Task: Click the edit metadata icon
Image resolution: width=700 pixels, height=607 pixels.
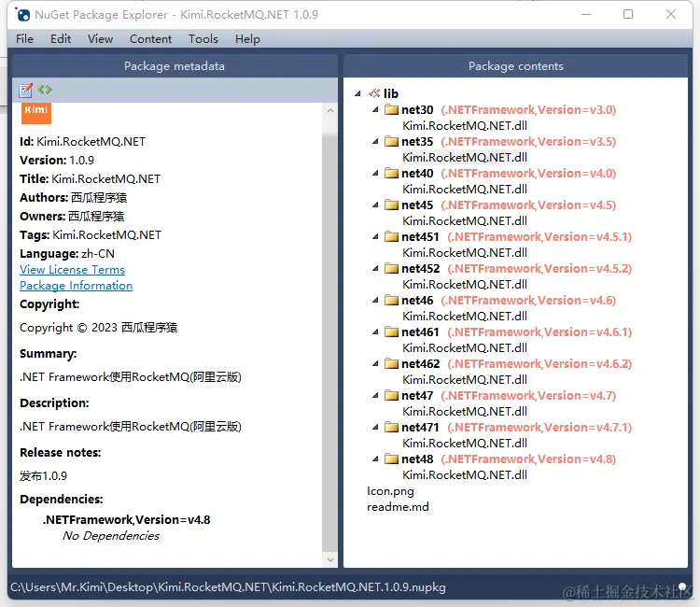Action: (25, 91)
